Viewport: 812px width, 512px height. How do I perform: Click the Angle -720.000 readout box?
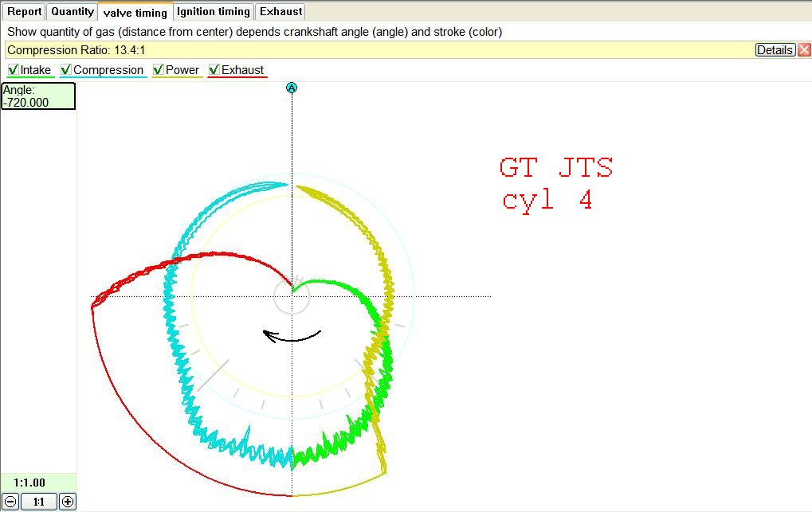(x=38, y=96)
